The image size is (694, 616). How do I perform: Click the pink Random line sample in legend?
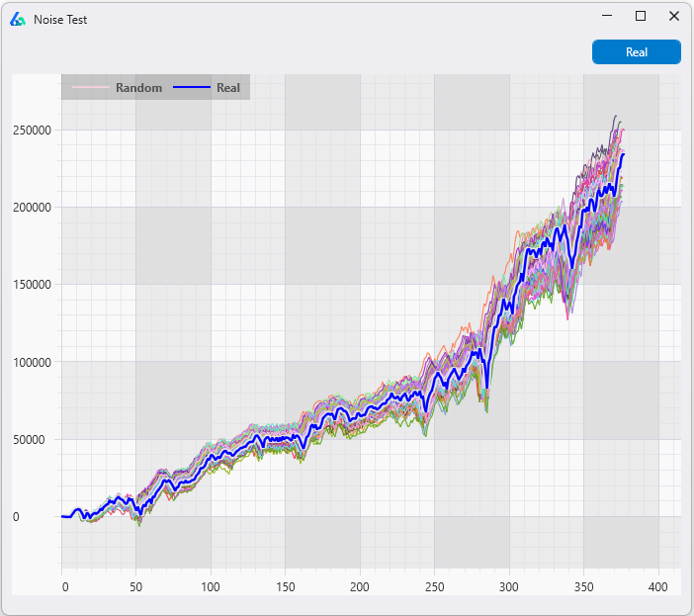89,88
